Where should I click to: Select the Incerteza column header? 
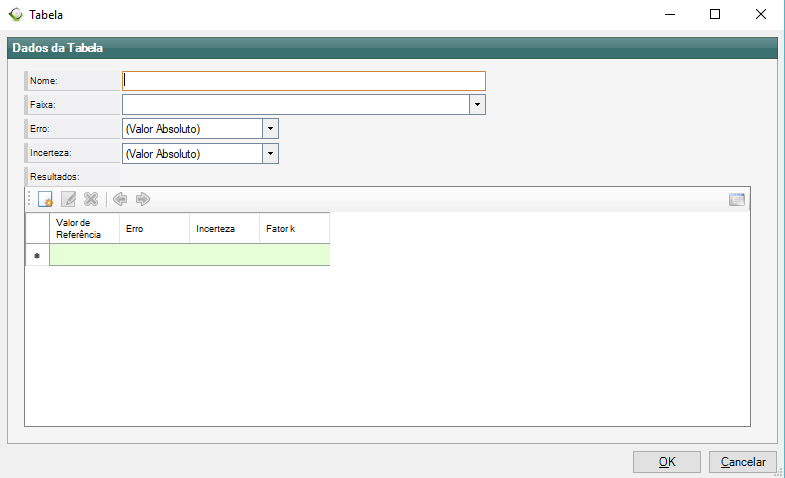224,229
